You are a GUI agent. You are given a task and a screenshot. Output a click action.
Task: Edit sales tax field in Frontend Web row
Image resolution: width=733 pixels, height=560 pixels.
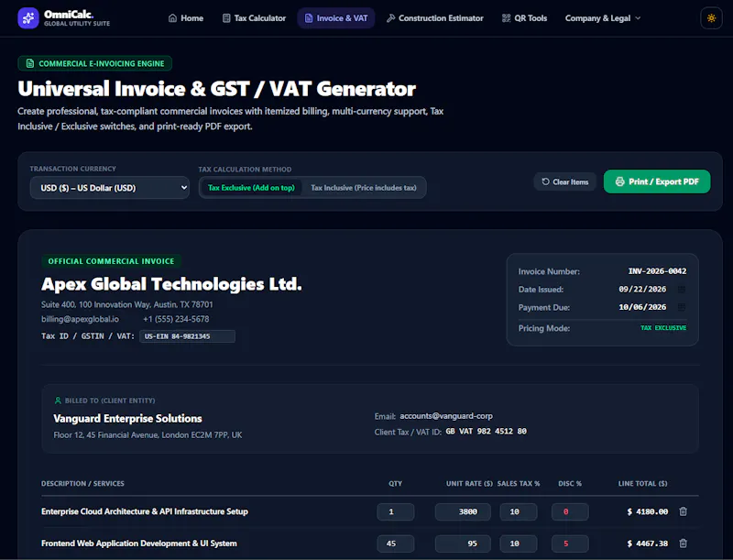coord(519,544)
